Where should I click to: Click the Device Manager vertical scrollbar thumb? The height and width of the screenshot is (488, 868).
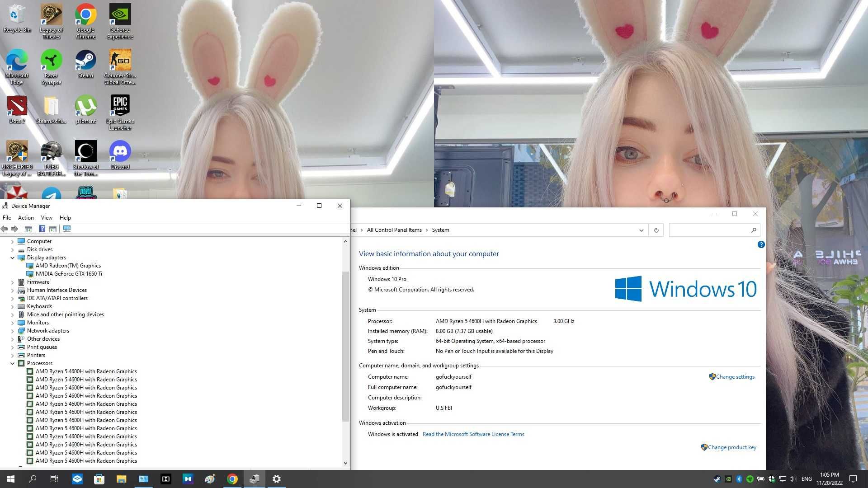click(x=345, y=346)
